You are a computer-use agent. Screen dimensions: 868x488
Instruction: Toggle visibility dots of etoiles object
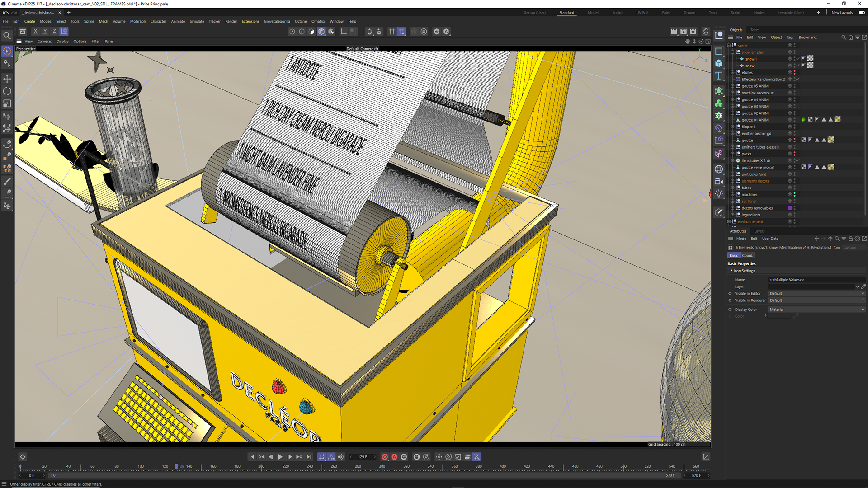pos(794,72)
